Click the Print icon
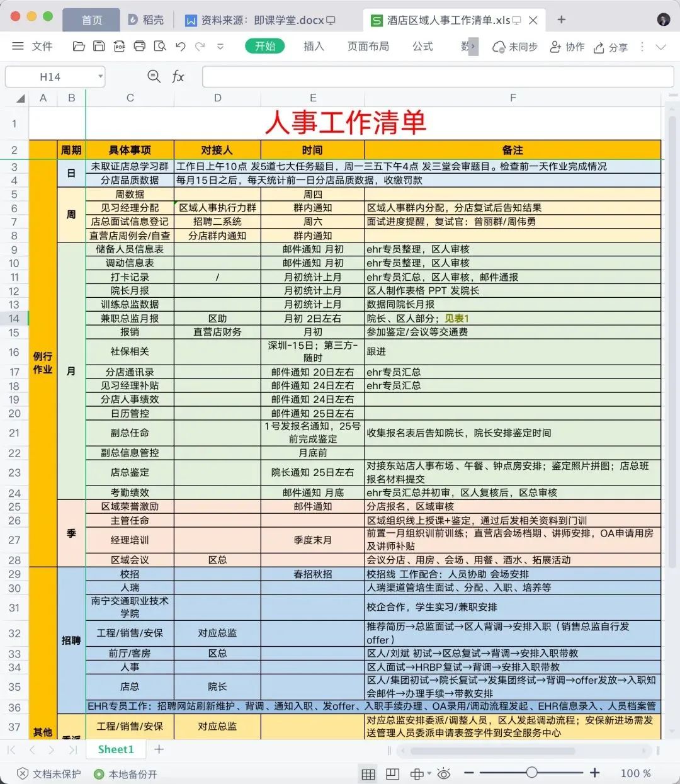The width and height of the screenshot is (680, 784). (140, 46)
